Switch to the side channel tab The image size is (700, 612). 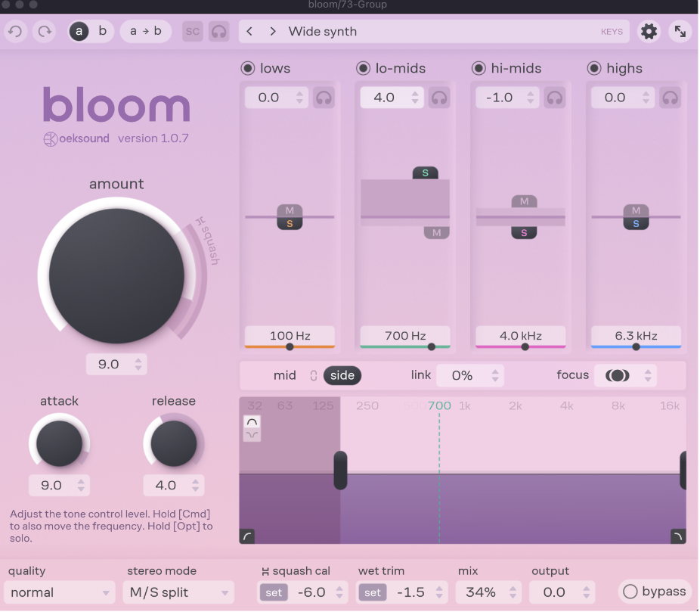click(x=342, y=375)
